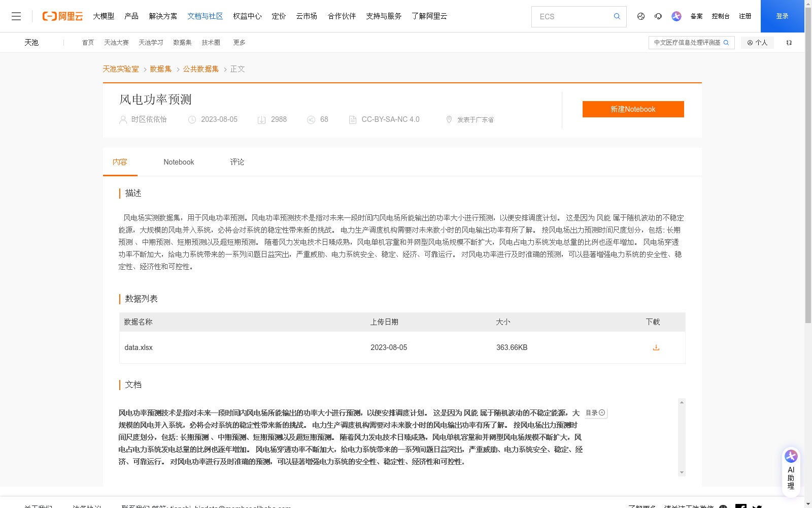Image resolution: width=812 pixels, height=508 pixels.
Task: Click the download count icon near 2988
Action: pos(261,120)
